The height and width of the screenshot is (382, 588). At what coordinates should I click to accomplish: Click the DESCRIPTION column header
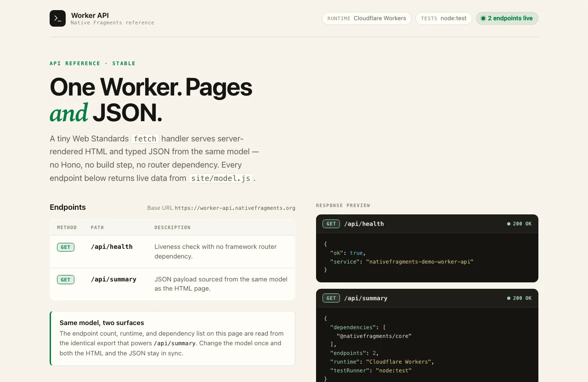click(x=172, y=227)
